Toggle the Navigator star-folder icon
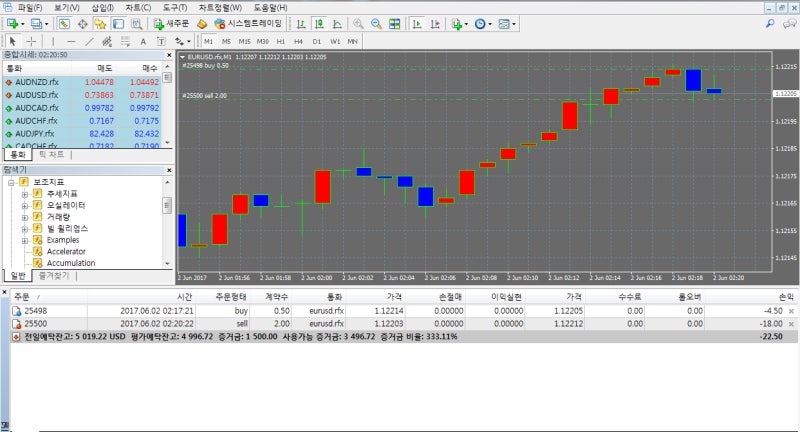Viewport: 800px width, 432px height. click(101, 23)
